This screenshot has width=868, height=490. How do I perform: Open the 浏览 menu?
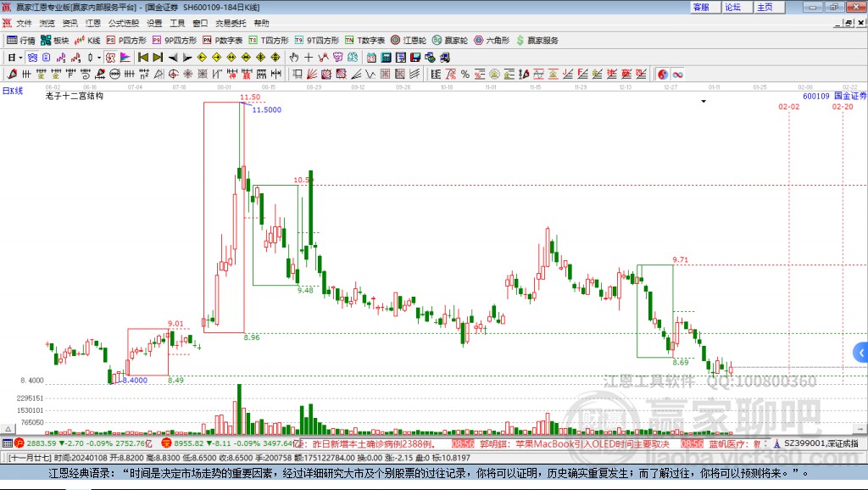coord(47,23)
